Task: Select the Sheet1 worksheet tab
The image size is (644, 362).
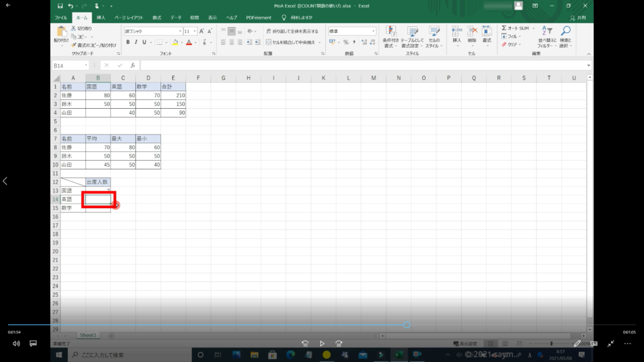Action: pyautogui.click(x=88, y=336)
